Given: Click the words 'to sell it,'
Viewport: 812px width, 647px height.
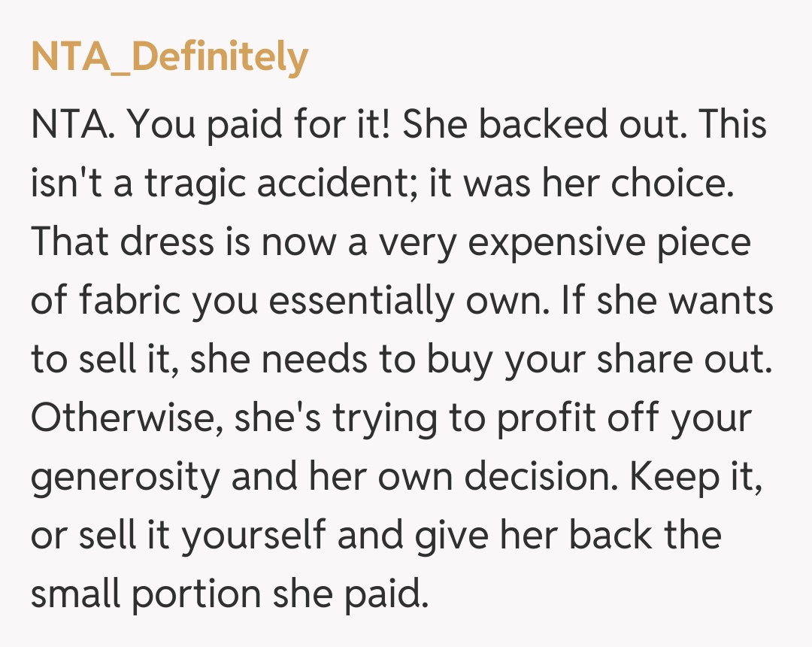Looking at the screenshot, I should pyautogui.click(x=105, y=360).
